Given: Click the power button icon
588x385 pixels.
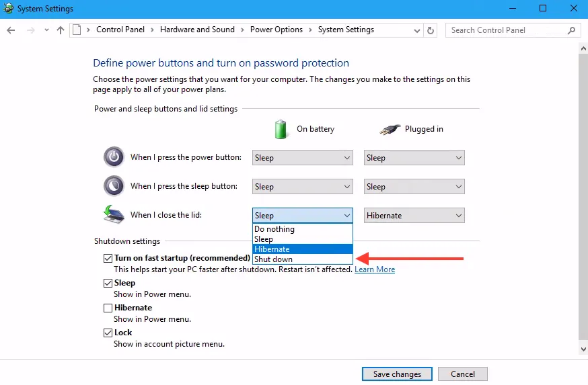Looking at the screenshot, I should [x=114, y=157].
